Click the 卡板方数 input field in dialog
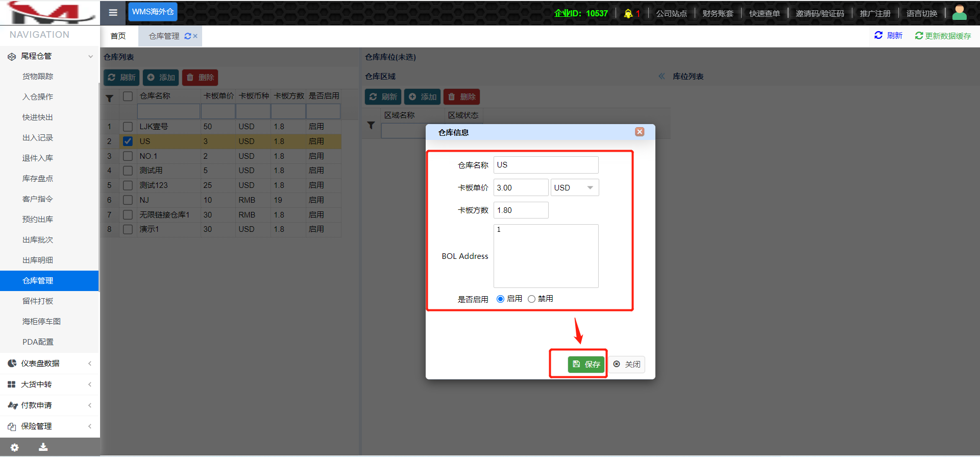 click(521, 210)
